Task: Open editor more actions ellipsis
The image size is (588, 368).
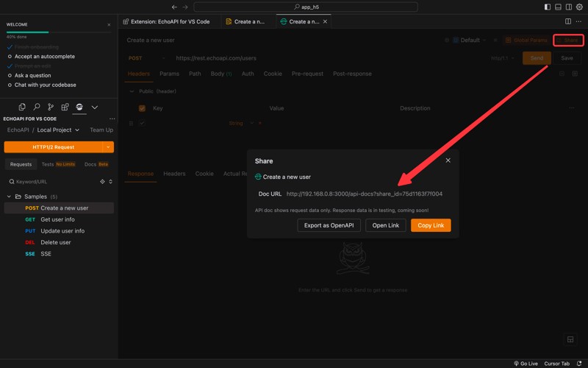Action: (578, 21)
